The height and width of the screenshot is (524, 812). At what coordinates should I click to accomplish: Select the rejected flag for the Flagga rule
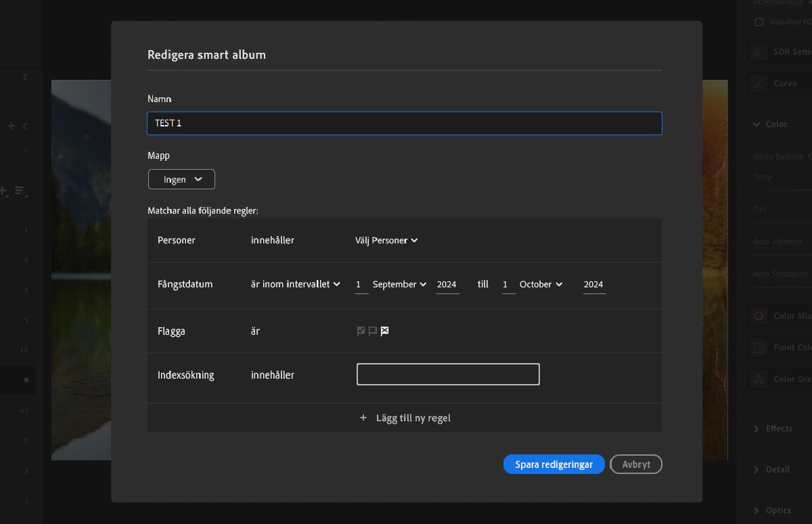tap(384, 331)
